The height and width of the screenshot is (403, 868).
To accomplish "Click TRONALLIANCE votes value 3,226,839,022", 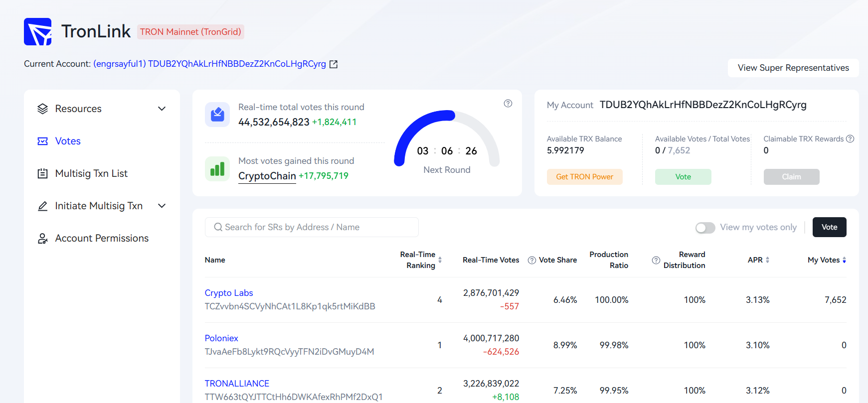I will pyautogui.click(x=491, y=384).
